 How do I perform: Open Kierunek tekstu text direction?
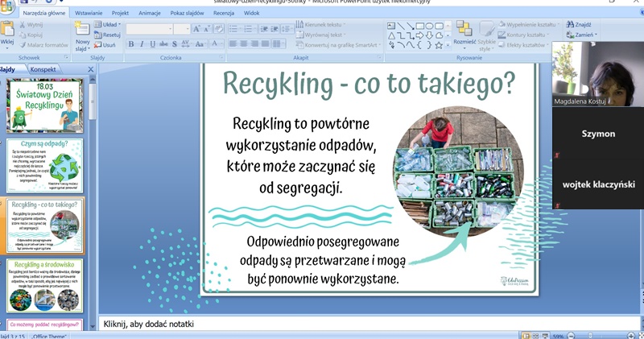coord(320,24)
